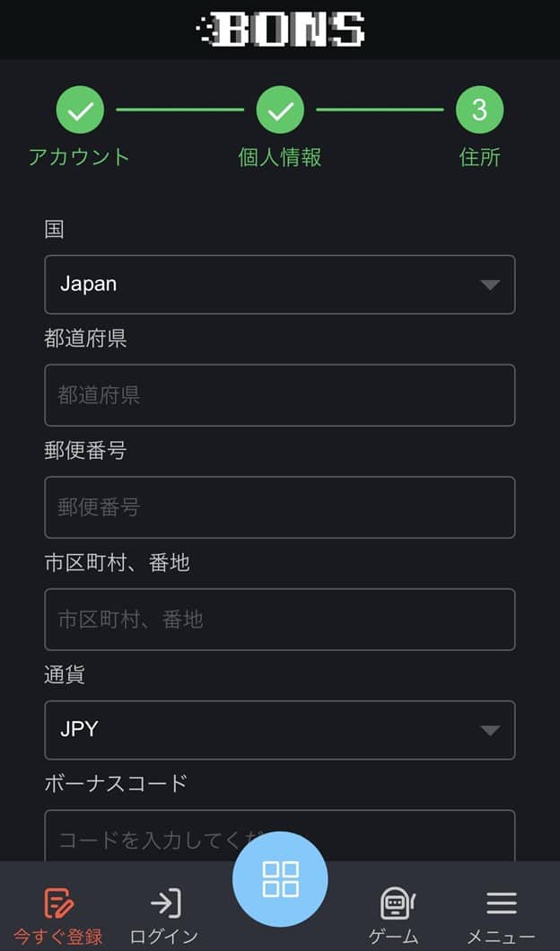Click into the 郵便番号 postal code field
The height and width of the screenshot is (951, 560).
point(280,507)
